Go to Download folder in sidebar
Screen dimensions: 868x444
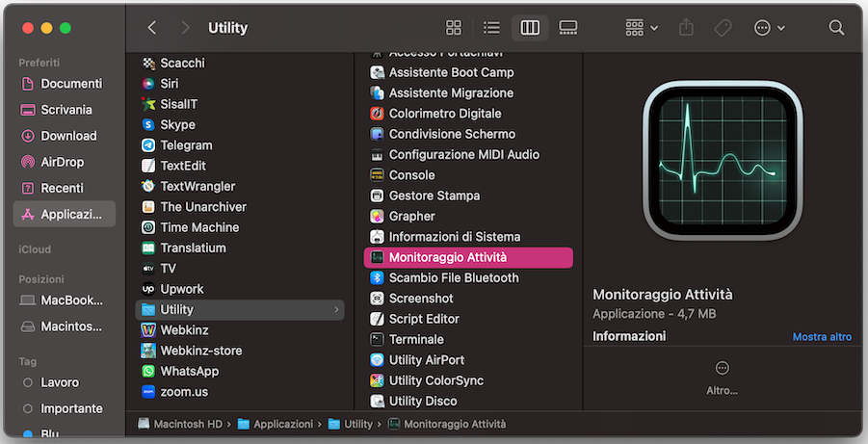pos(65,136)
